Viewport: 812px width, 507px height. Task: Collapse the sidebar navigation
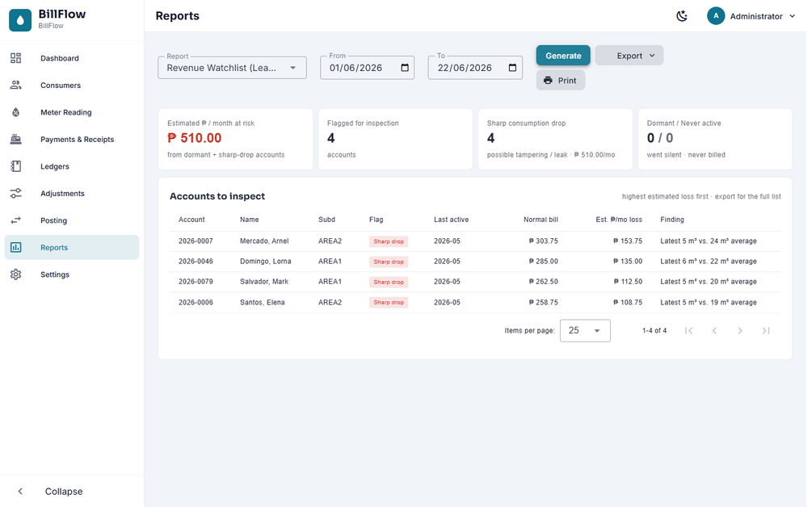click(x=51, y=492)
